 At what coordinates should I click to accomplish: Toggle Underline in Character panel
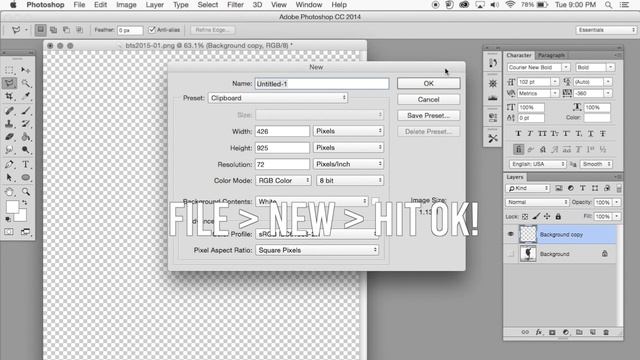coord(591,133)
